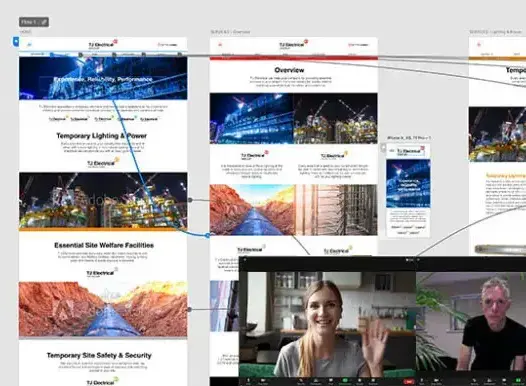The width and height of the screenshot is (526, 386).
Task: Click the green Share Screen icon in left Zoom toolbar
Action: tap(345, 381)
